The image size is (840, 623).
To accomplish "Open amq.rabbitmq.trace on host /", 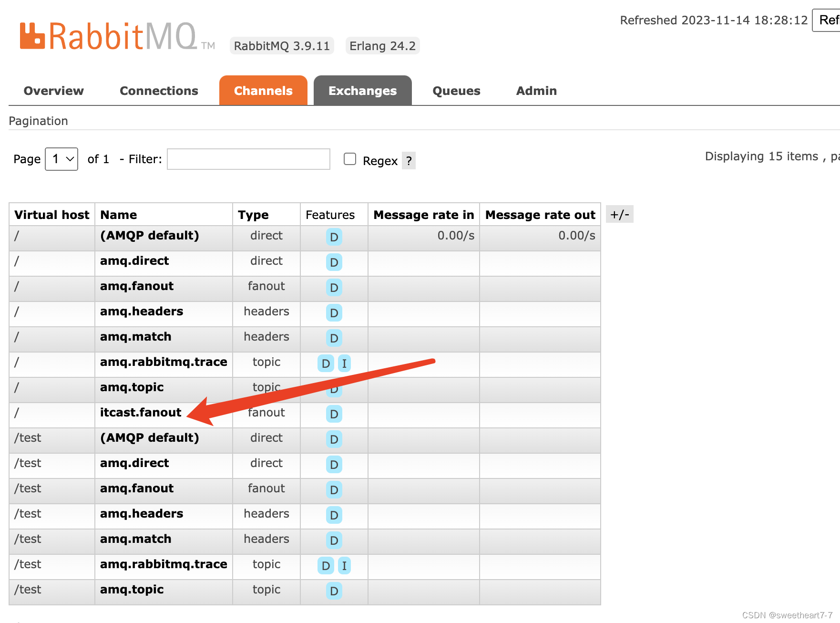I will click(x=164, y=362).
